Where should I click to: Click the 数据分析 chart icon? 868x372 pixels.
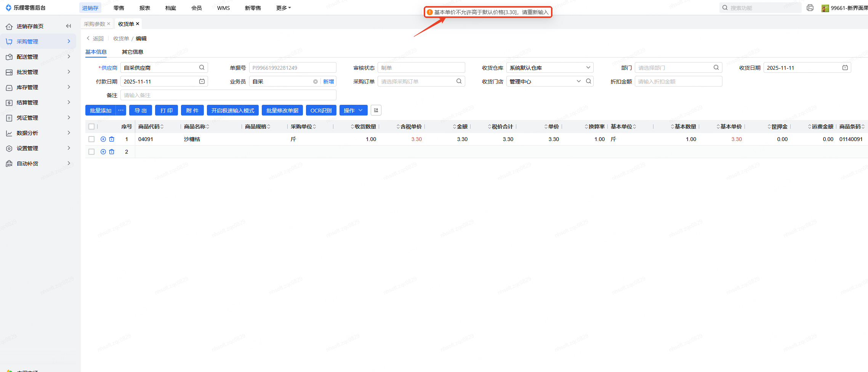[9, 133]
